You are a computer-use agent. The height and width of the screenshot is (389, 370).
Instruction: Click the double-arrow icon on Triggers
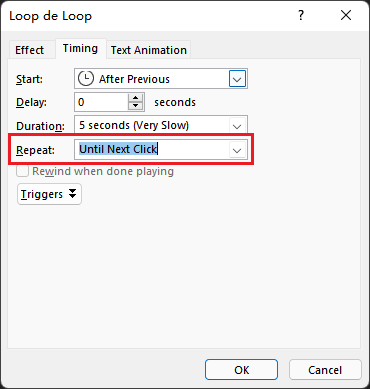[x=72, y=194]
